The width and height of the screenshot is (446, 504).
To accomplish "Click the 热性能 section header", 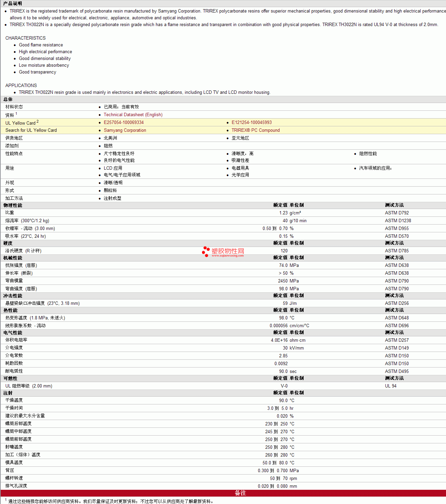I will [x=10, y=311].
